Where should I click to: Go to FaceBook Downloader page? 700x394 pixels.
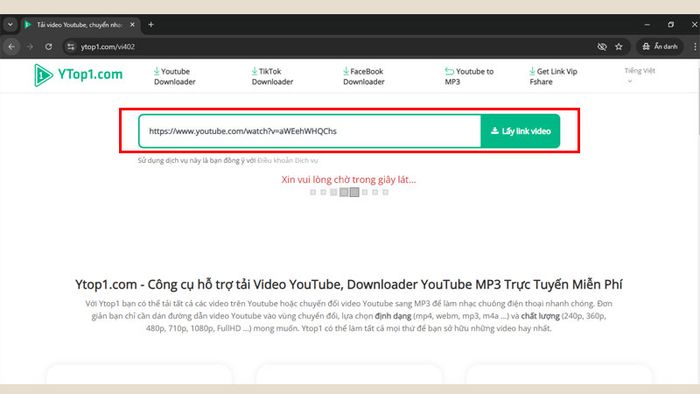pos(363,76)
